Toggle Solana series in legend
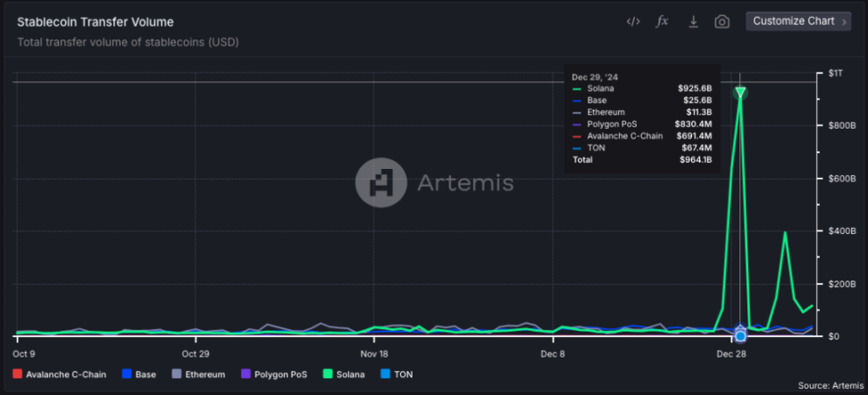Screen dimensions: 868x395 (x=344, y=374)
